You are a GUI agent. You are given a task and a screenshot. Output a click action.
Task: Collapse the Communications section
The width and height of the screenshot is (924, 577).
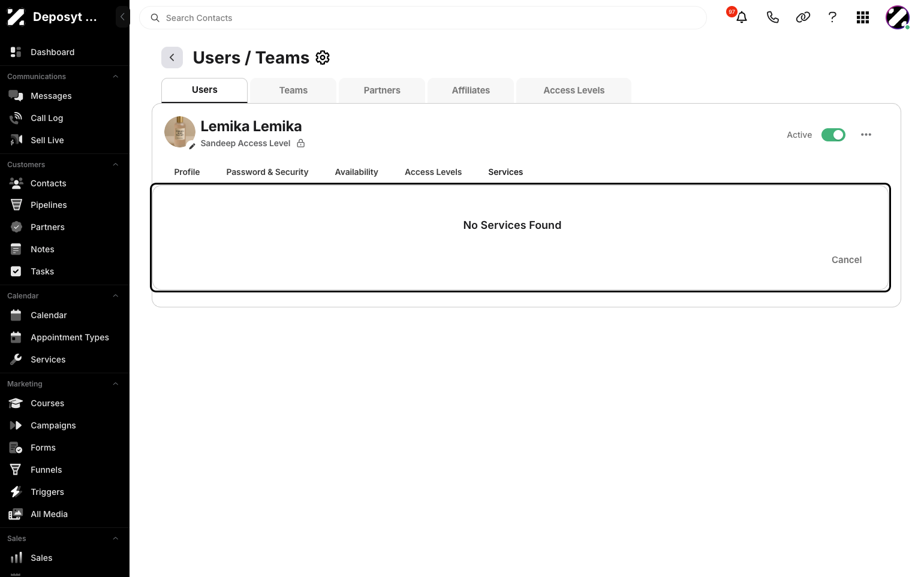click(116, 77)
